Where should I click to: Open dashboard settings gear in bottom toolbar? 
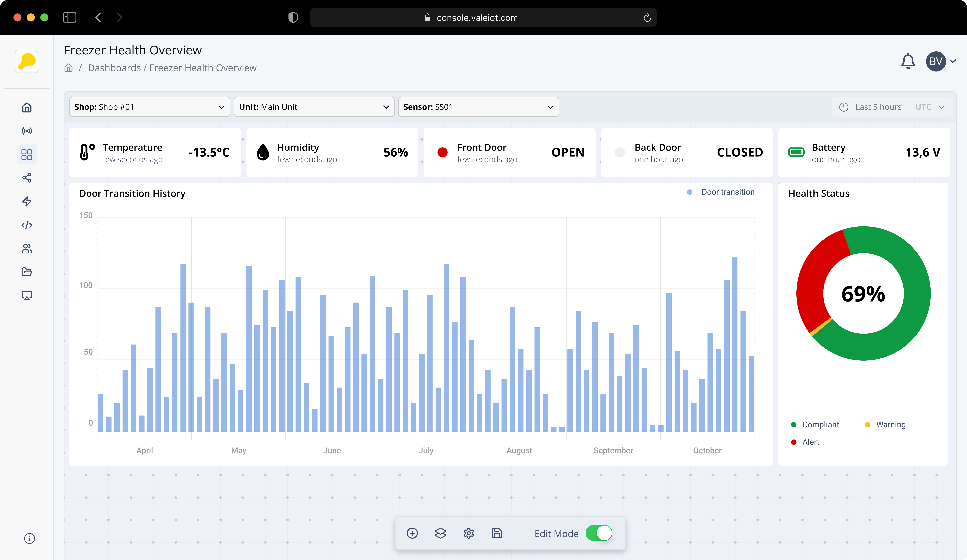pos(469,533)
